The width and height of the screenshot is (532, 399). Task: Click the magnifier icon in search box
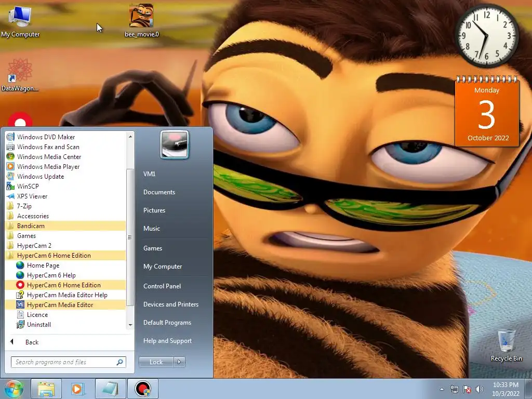120,362
